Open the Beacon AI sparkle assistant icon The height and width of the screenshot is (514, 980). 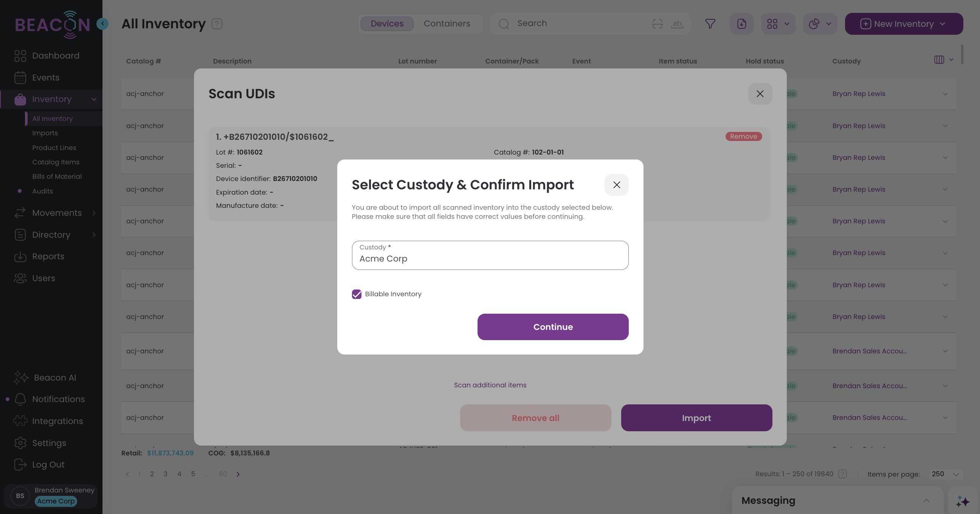coord(963,501)
